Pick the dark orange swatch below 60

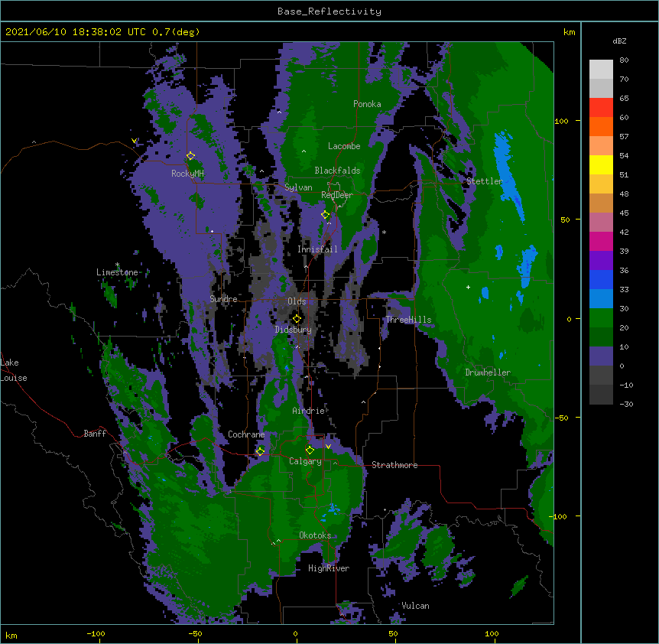(x=601, y=126)
